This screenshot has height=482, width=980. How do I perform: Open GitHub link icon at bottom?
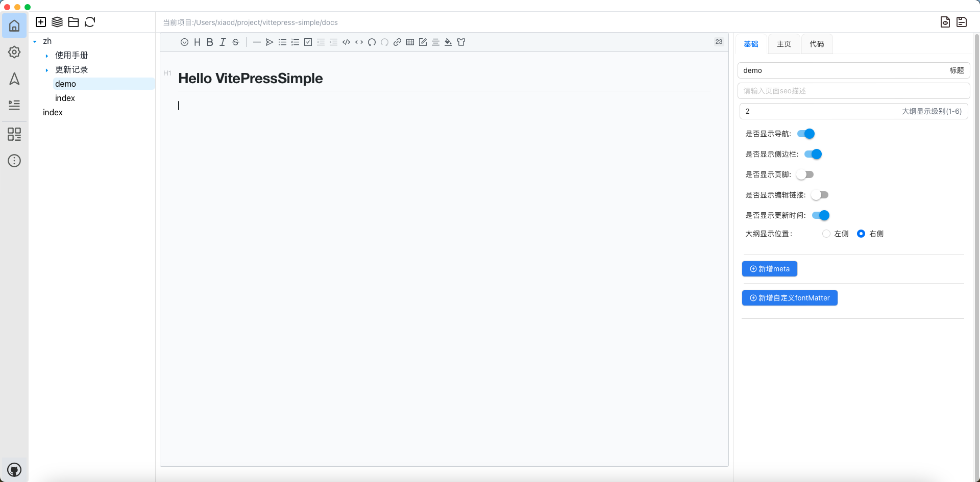[14, 469]
